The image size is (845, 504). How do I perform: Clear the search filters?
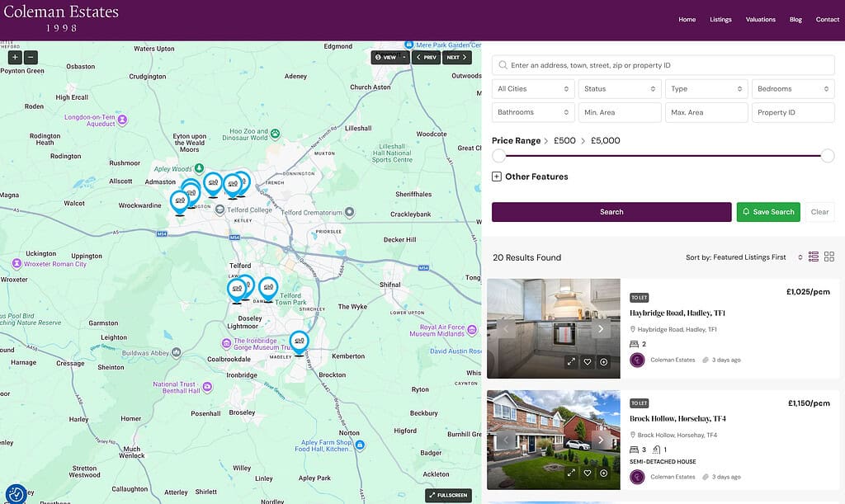(819, 212)
